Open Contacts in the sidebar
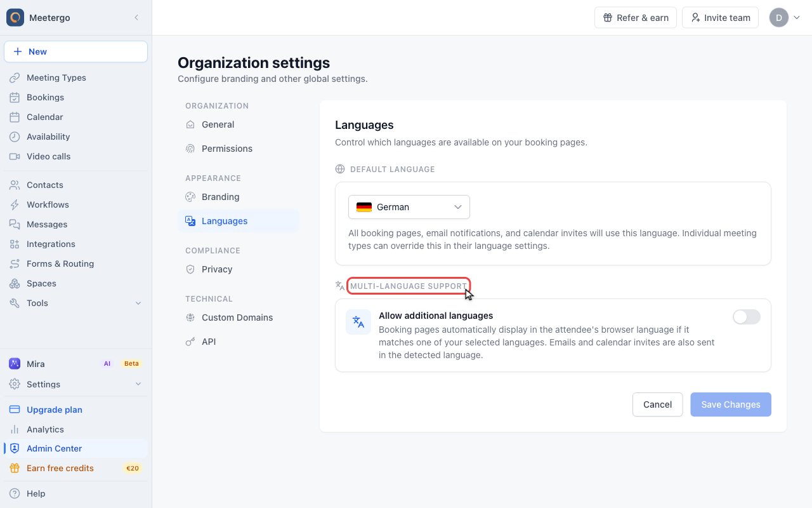Viewport: 812px width, 508px height. [75, 185]
